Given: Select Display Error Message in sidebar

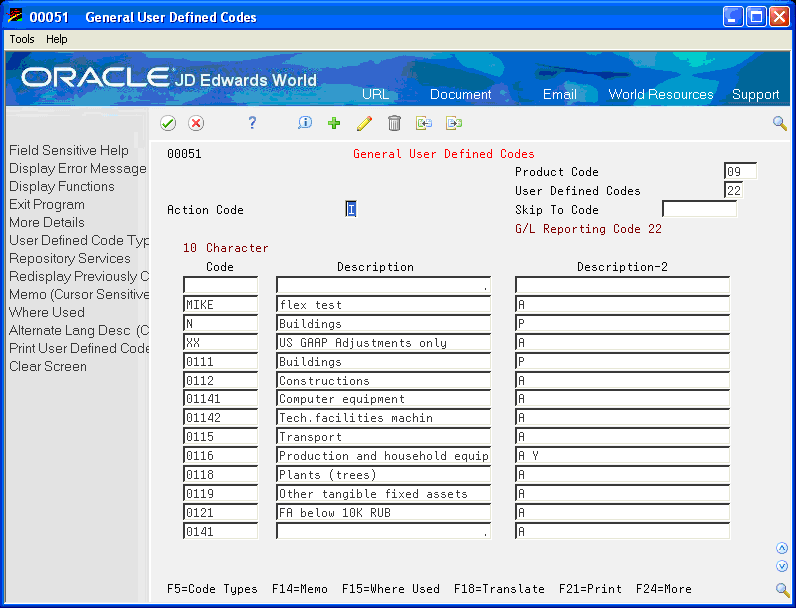Looking at the screenshot, I should (78, 168).
